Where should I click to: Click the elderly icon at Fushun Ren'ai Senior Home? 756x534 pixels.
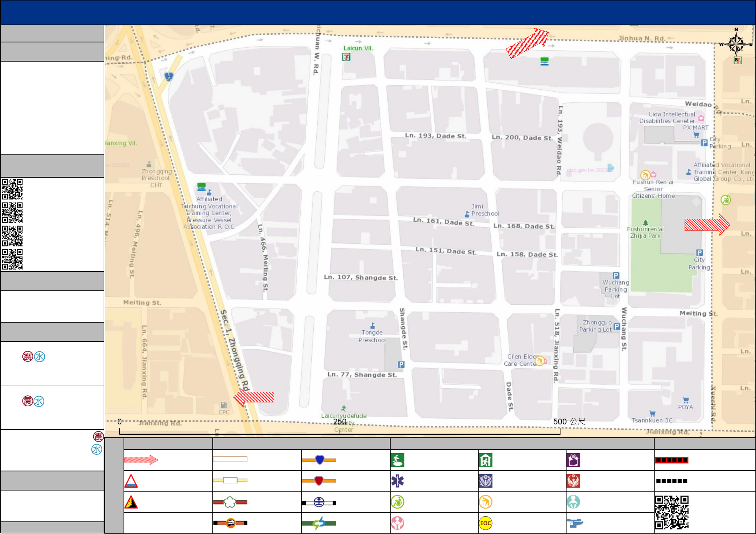coord(645,175)
